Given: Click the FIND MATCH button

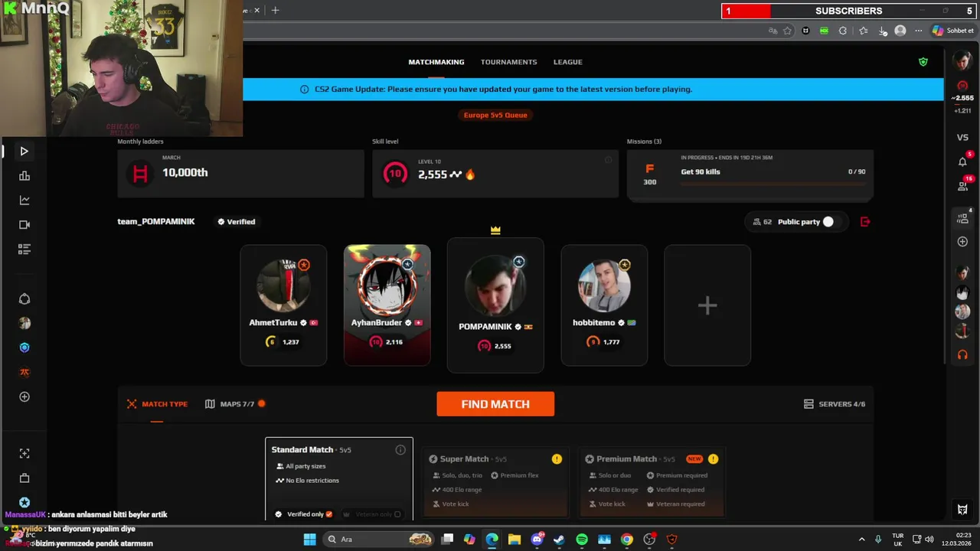Looking at the screenshot, I should click(495, 404).
